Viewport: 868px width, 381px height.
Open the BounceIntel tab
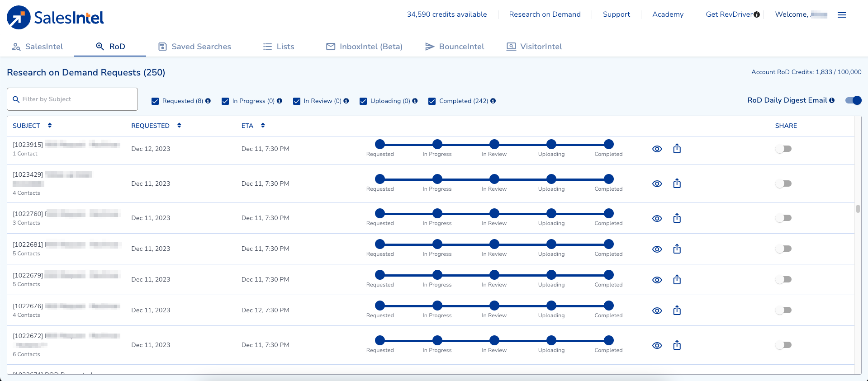coord(455,47)
